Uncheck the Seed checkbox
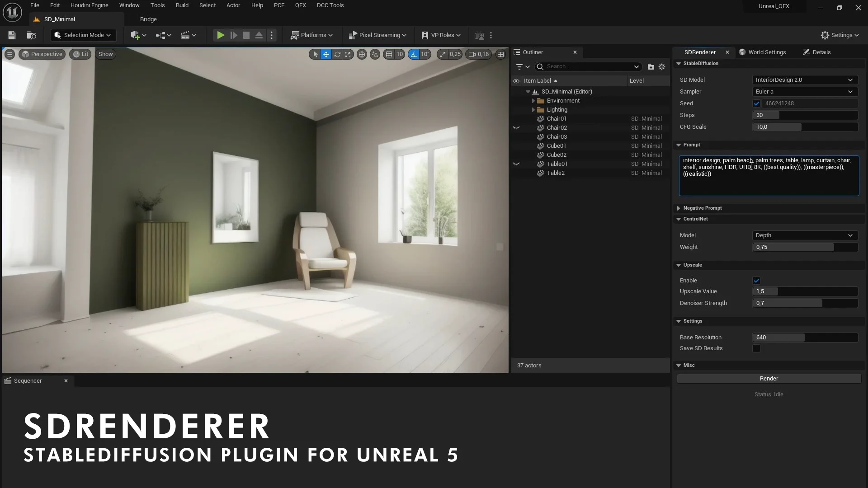This screenshot has height=488, width=868. tap(757, 103)
